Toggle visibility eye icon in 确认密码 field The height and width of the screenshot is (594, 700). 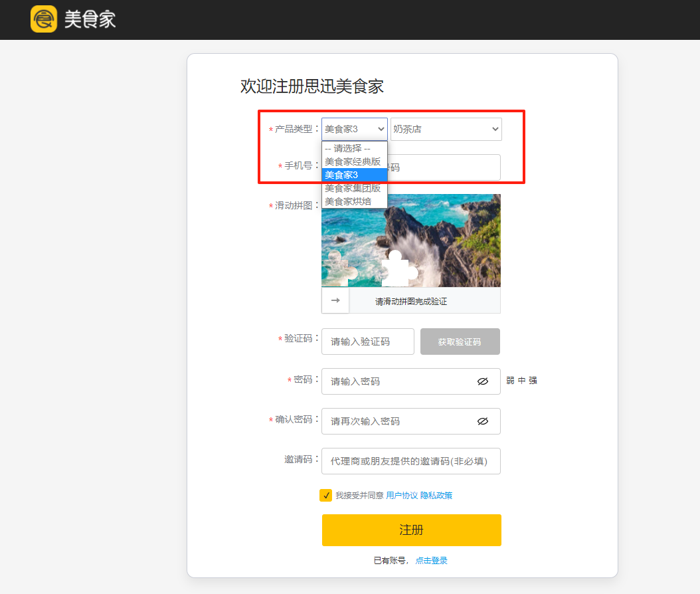click(483, 421)
